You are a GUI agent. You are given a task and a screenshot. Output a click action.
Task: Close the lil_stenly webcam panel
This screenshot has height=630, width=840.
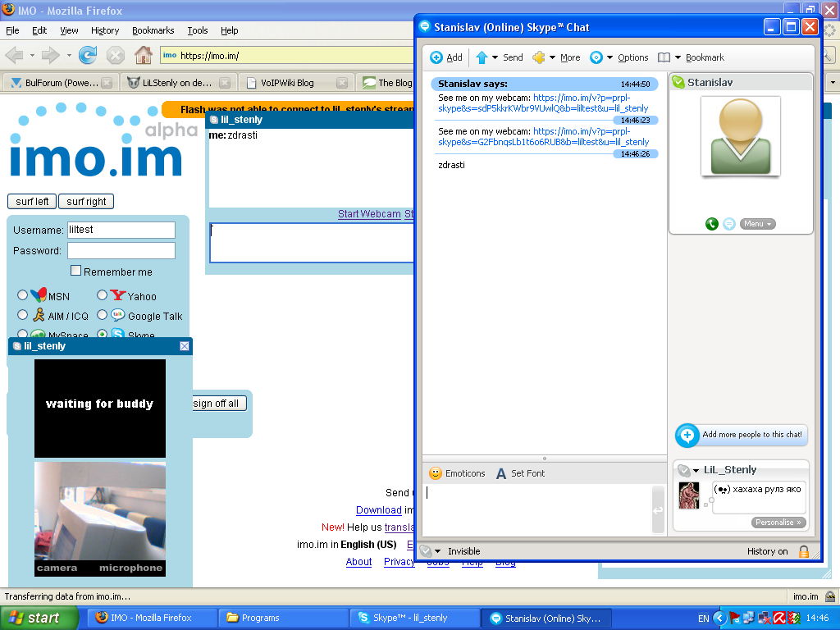pyautogui.click(x=185, y=346)
